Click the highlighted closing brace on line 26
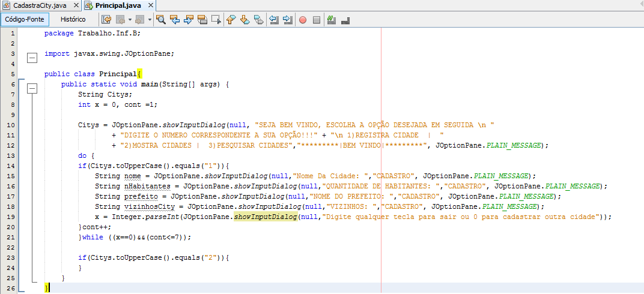This screenshot has width=644, height=294. pos(47,288)
